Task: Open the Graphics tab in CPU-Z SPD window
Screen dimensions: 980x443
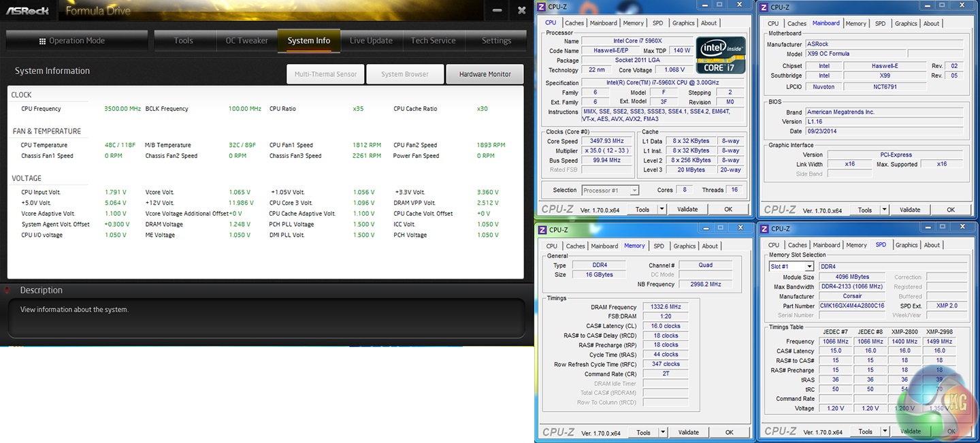Action: (906, 245)
